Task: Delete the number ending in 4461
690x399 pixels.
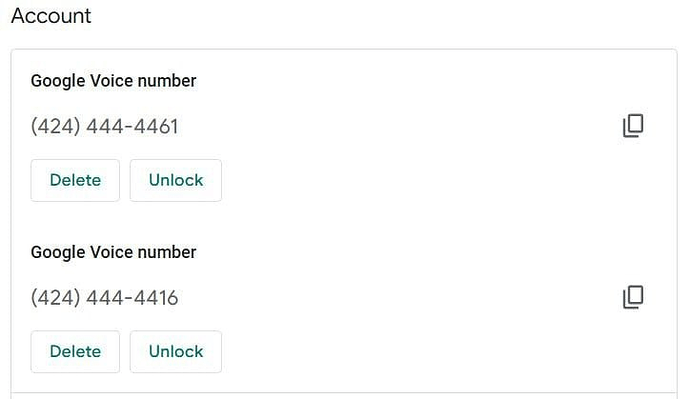Action: point(75,180)
